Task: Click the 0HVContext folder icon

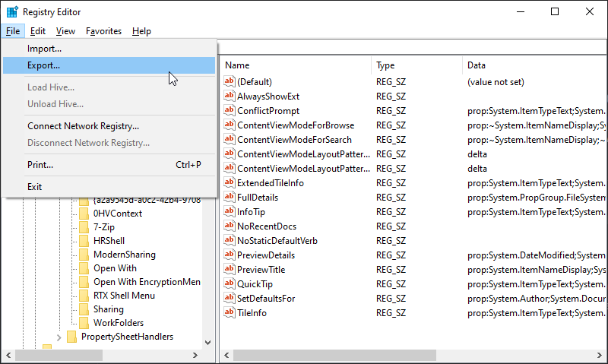Action: 84,214
